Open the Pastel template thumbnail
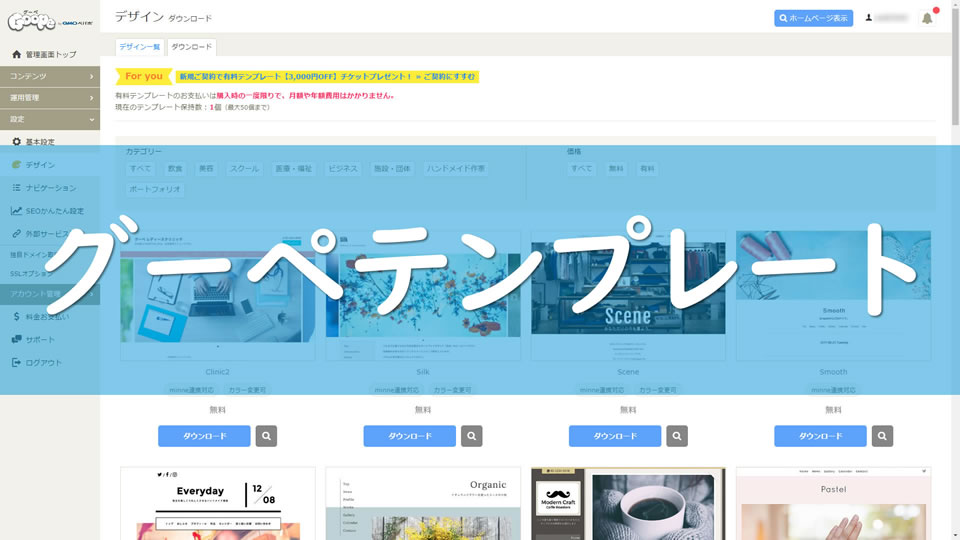Screen dimensions: 960x540 [833, 503]
